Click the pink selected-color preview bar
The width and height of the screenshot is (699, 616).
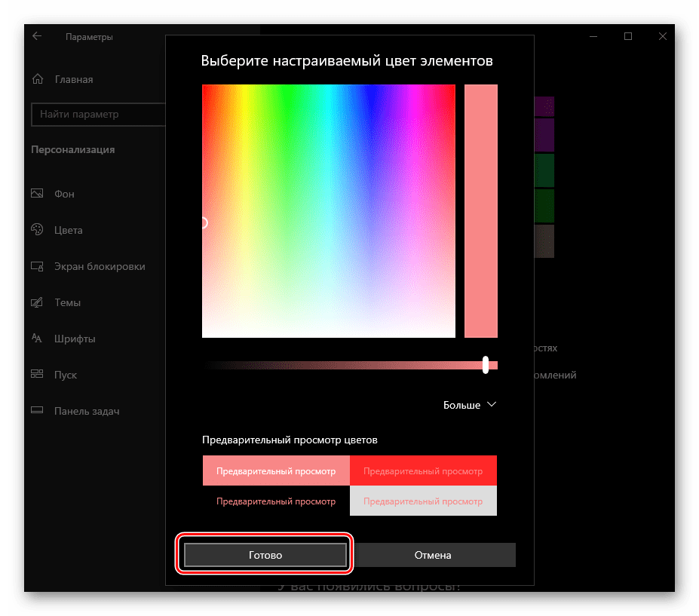[480, 211]
